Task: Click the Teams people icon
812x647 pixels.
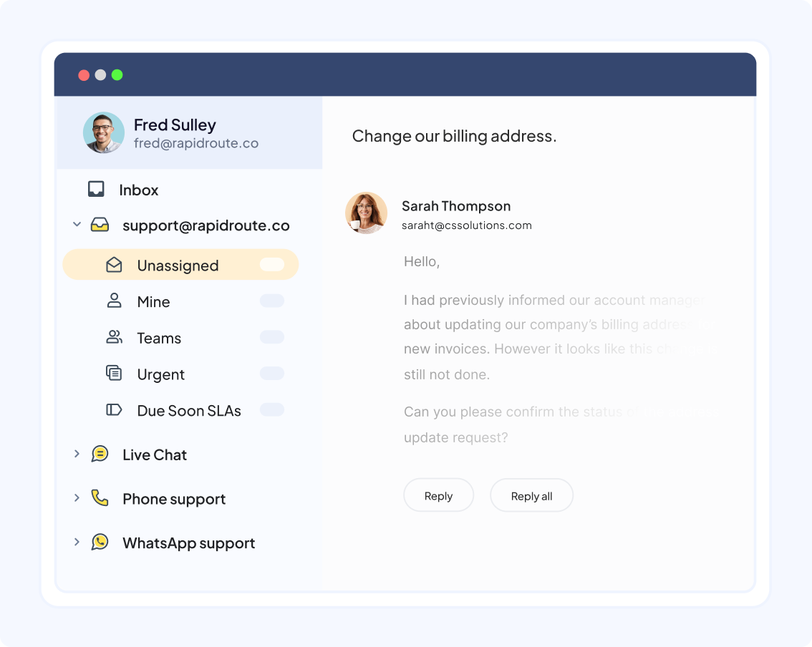Action: [x=115, y=337]
